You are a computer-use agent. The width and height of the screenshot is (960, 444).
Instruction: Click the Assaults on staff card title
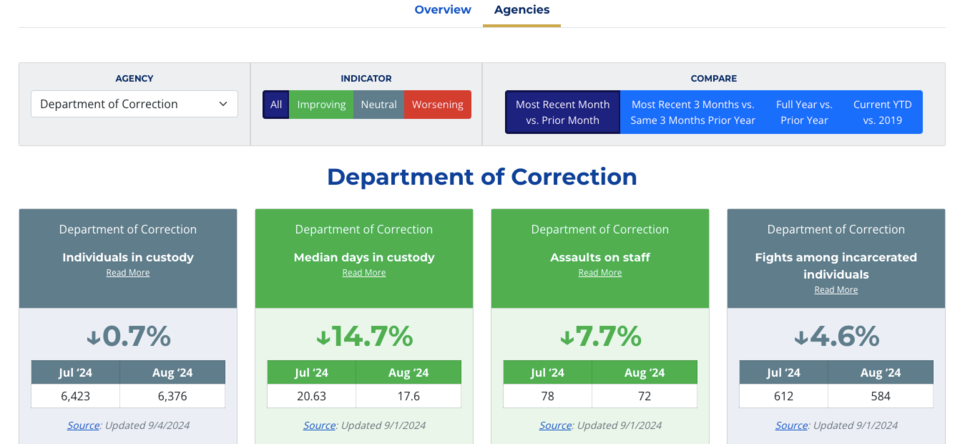coord(600,257)
